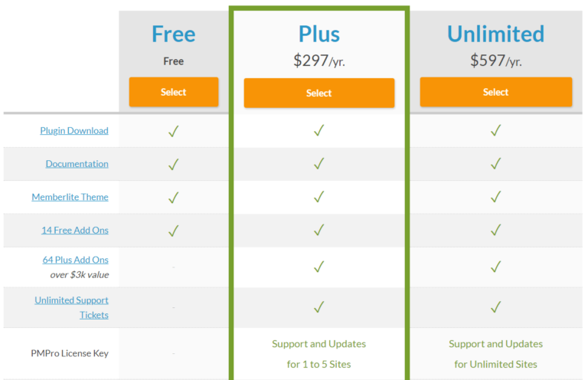Click the Free plan heading
The height and width of the screenshot is (380, 588).
(x=173, y=34)
